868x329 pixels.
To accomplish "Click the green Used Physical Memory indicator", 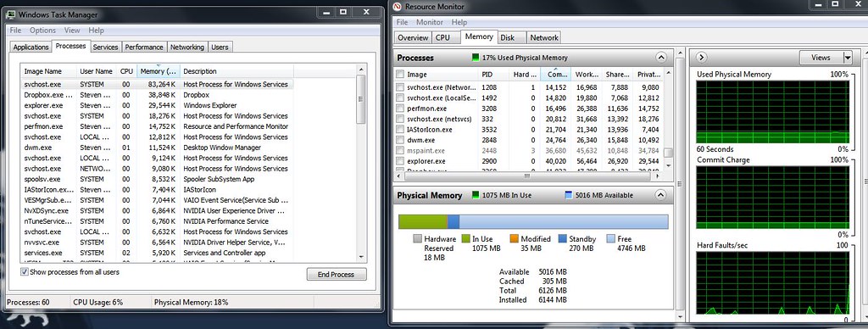I will tap(476, 58).
